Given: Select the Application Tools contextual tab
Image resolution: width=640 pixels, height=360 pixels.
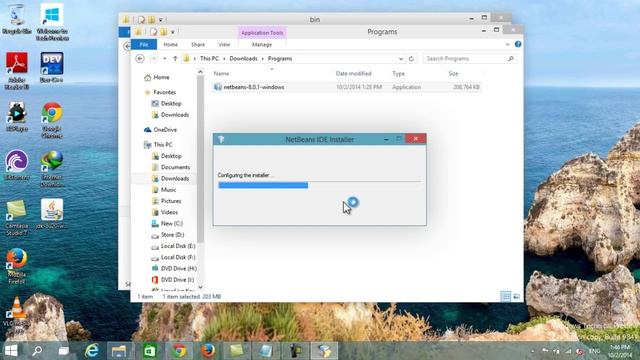Looking at the screenshot, I should tap(262, 33).
